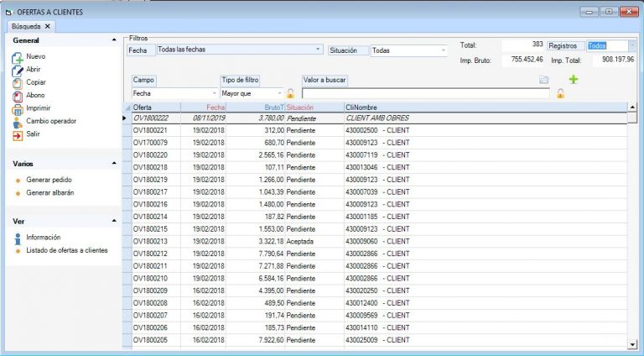Collapse the Ver panel section
Screen dimensions: 644x356
pyautogui.click(x=114, y=221)
